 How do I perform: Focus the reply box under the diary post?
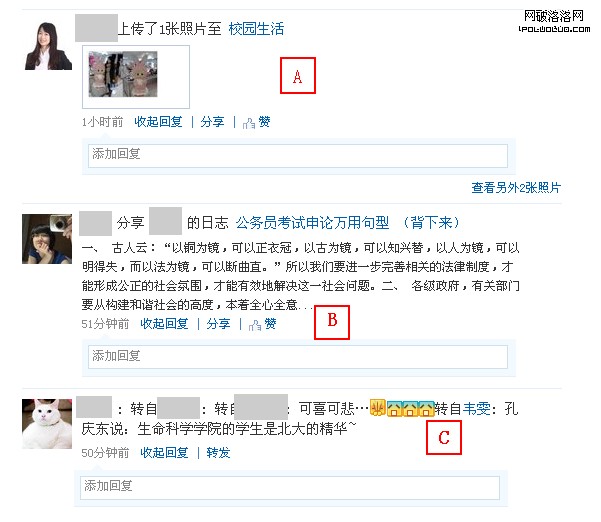[298, 357]
